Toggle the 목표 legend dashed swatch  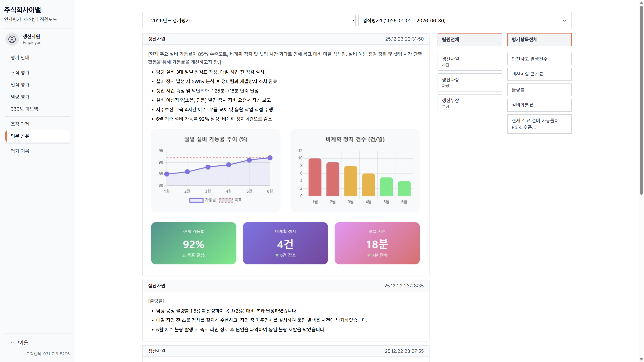(x=226, y=200)
